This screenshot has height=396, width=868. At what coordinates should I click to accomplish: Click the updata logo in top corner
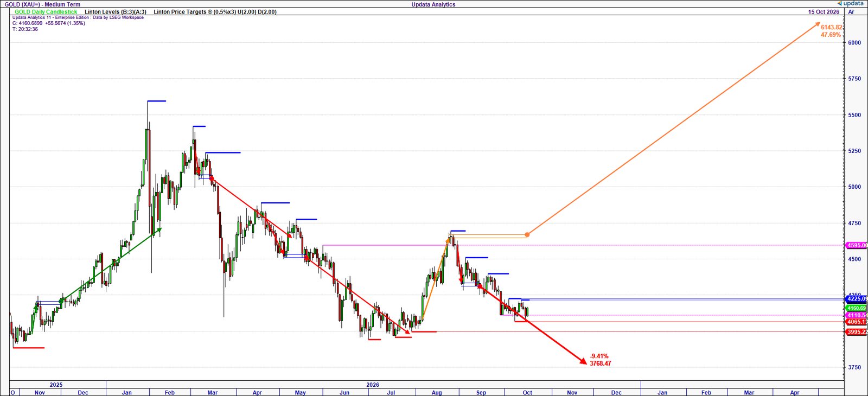[850, 3]
